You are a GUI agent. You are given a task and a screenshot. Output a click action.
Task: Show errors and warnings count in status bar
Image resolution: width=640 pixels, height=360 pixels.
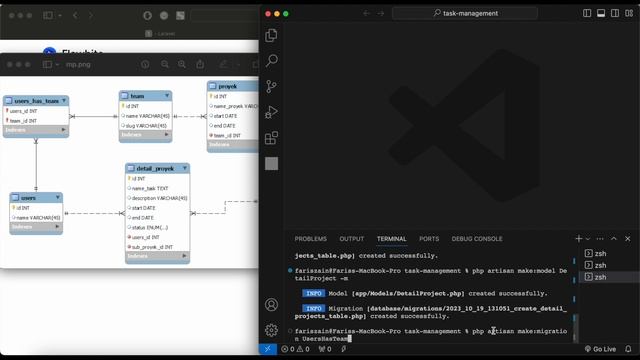point(295,349)
